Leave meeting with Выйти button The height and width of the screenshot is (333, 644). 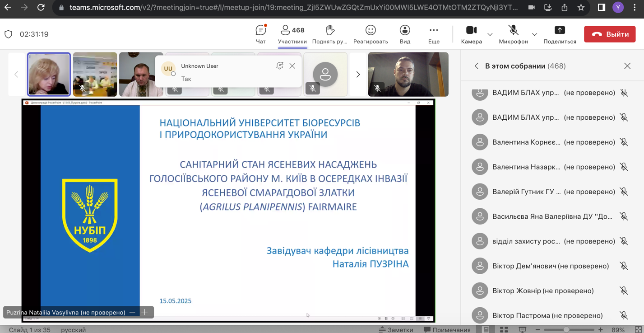tap(610, 34)
